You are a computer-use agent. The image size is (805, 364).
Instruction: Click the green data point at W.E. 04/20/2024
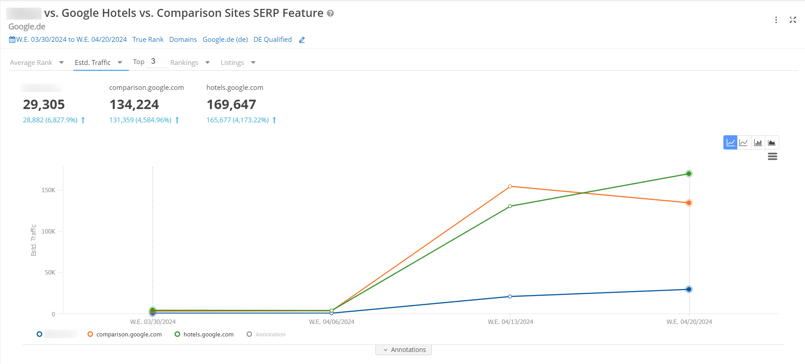click(688, 174)
